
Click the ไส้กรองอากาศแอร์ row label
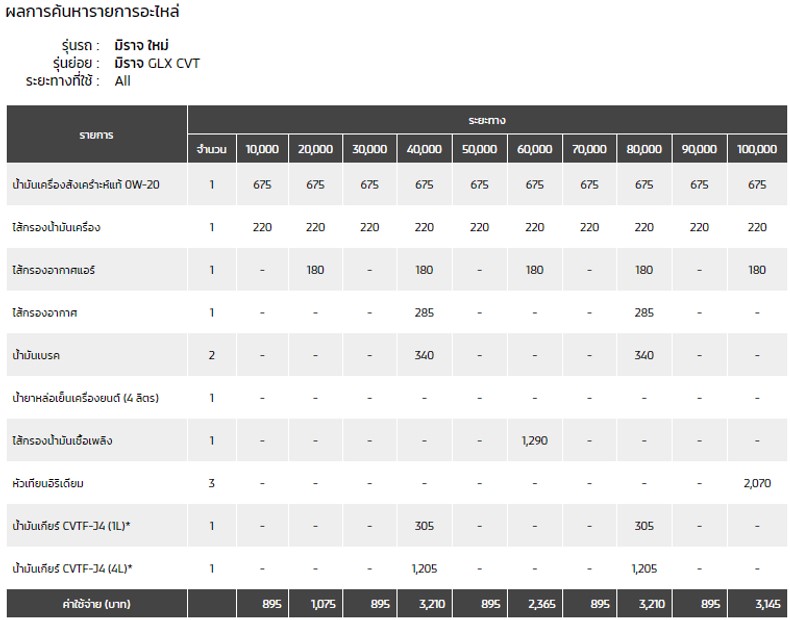click(x=53, y=270)
